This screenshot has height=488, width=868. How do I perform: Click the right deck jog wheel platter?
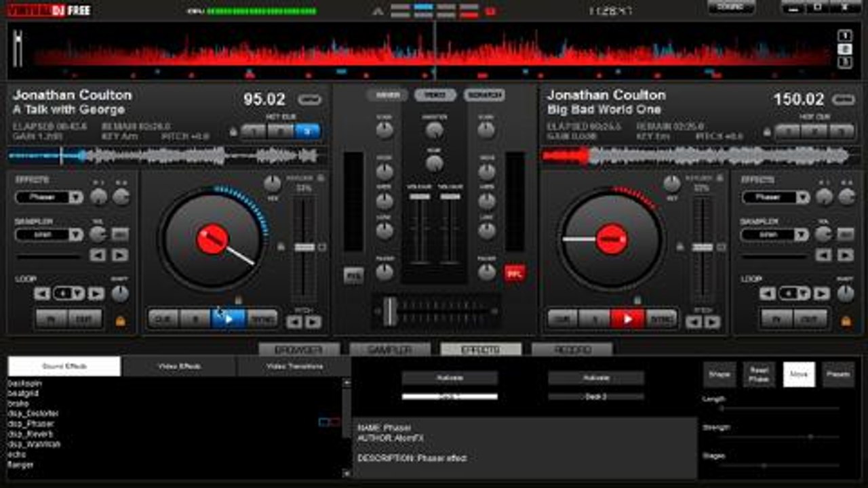(612, 239)
